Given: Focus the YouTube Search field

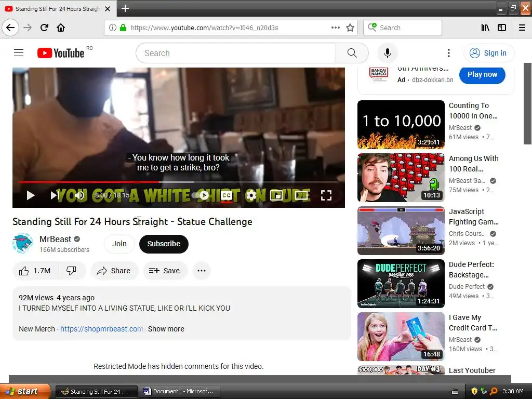Looking at the screenshot, I should (x=236, y=53).
